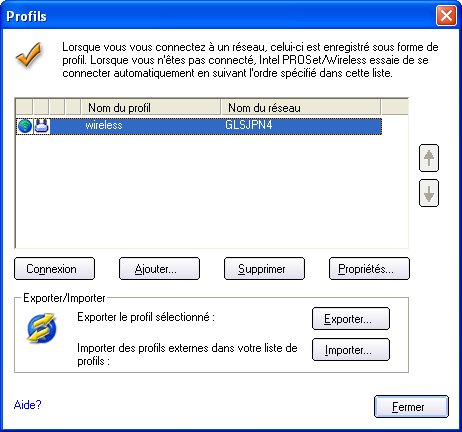
Task: Move profile up with arrow button
Action: point(429,158)
